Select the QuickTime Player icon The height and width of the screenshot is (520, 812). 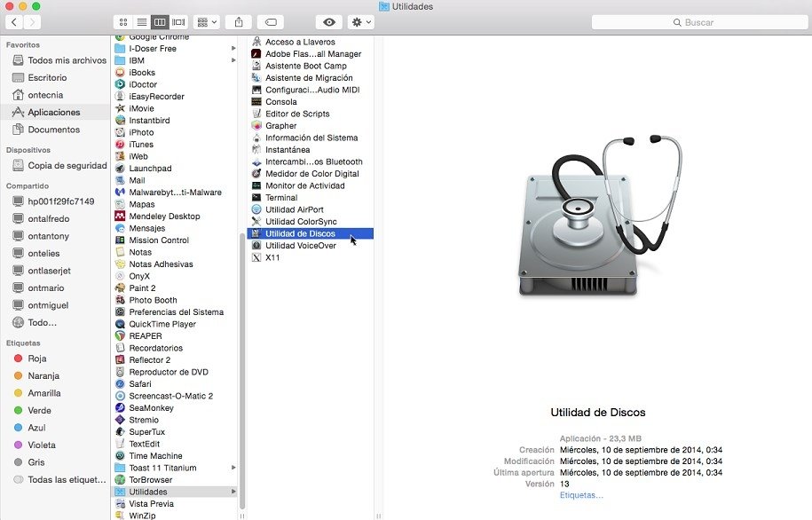(x=120, y=324)
